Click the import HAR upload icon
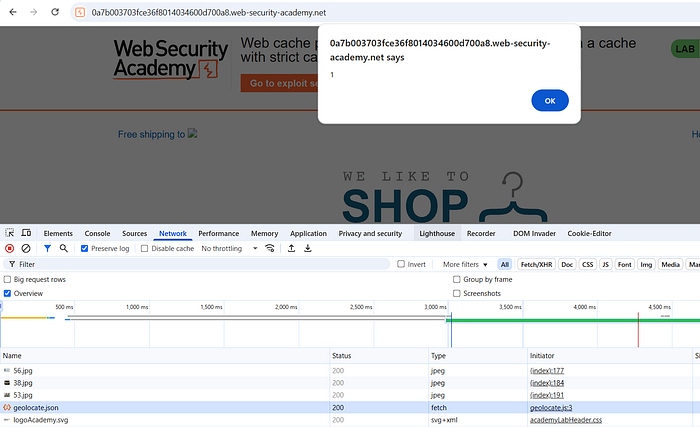The width and height of the screenshot is (700, 427). 291,248
